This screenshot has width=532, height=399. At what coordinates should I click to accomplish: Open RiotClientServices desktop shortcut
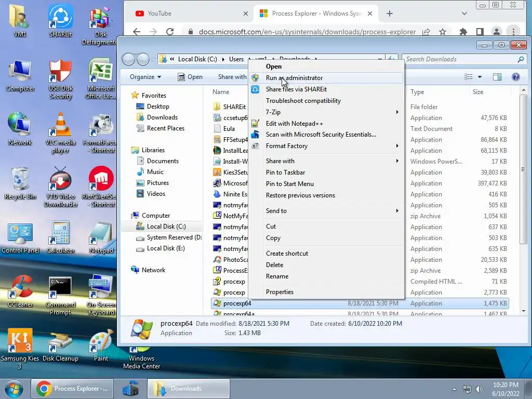(100, 187)
